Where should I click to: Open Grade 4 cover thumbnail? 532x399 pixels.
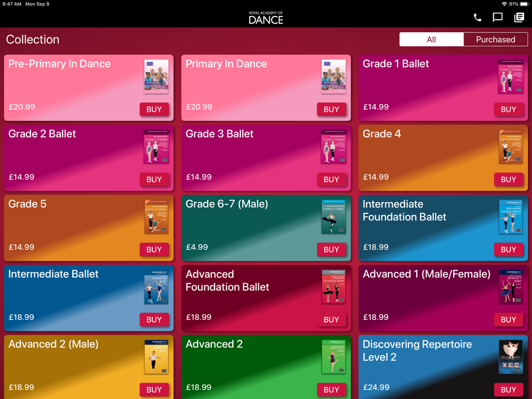[511, 146]
